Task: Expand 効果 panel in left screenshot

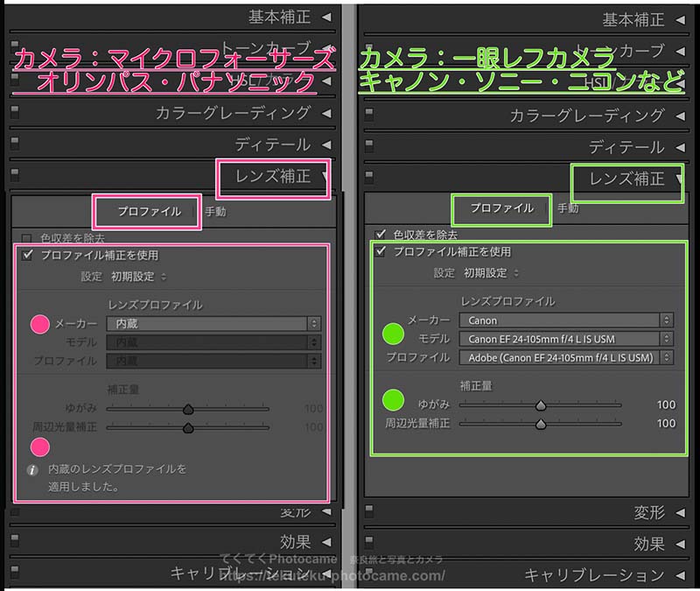Action: click(326, 542)
